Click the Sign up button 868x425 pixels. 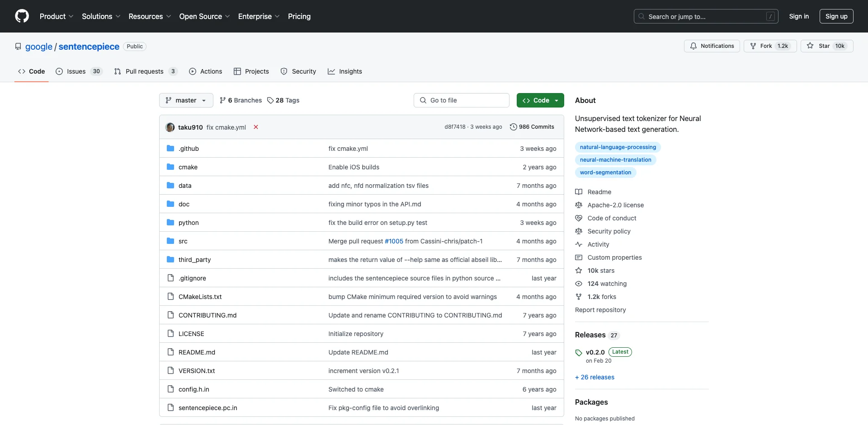(836, 16)
